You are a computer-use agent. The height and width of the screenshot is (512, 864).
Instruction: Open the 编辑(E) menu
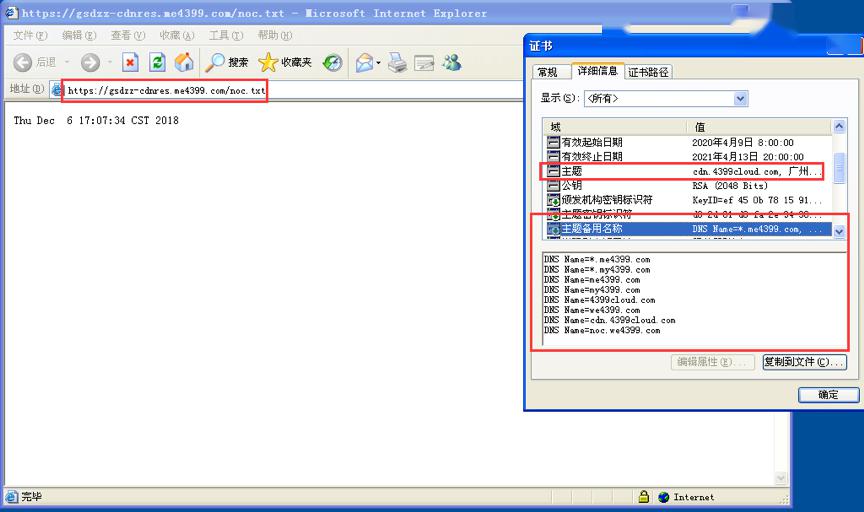click(79, 35)
